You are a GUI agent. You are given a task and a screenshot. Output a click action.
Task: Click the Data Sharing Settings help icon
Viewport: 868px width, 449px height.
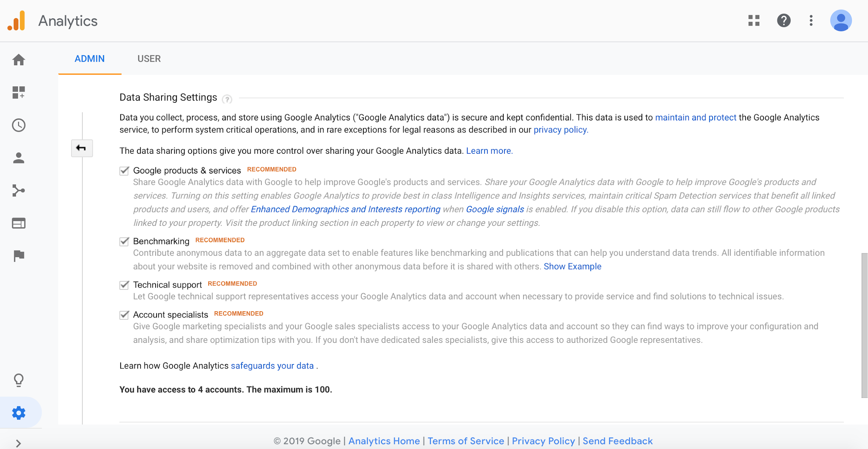click(227, 99)
